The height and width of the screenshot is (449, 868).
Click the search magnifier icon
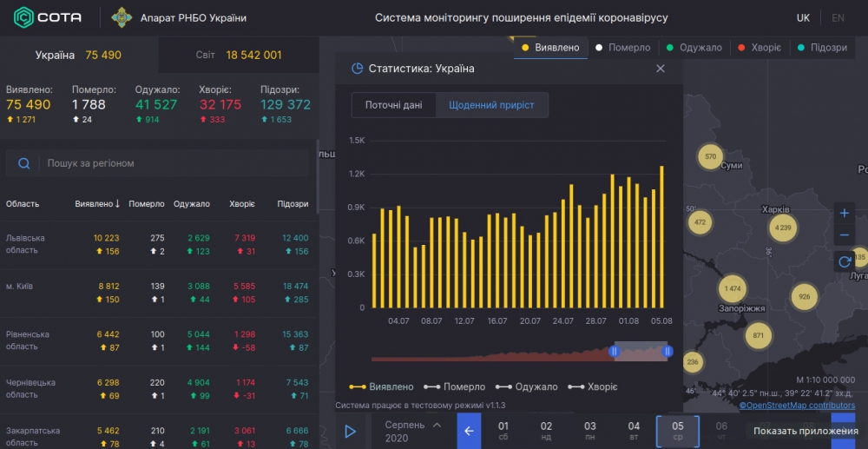click(x=24, y=163)
